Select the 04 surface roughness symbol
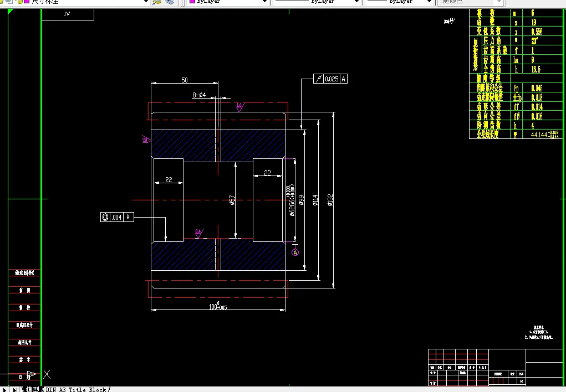Screen dimensions: 566x392 (199, 233)
